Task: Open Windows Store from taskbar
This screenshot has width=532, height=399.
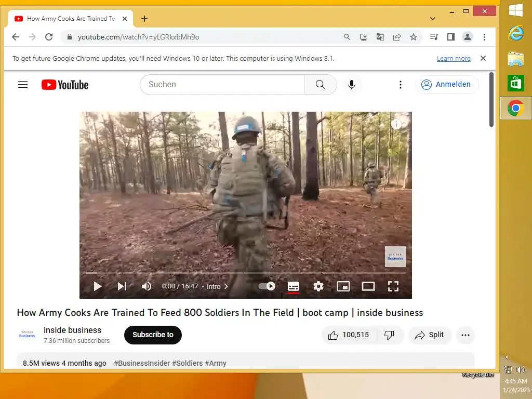Action: click(x=516, y=84)
